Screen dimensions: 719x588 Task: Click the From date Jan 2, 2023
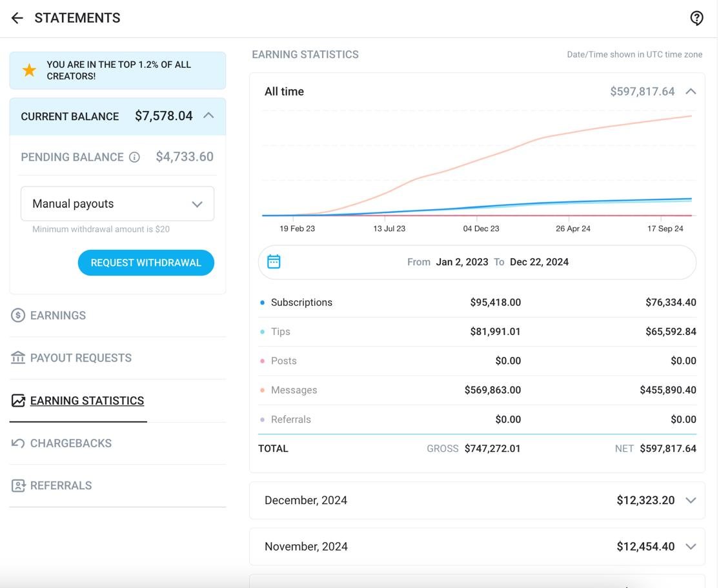click(461, 262)
